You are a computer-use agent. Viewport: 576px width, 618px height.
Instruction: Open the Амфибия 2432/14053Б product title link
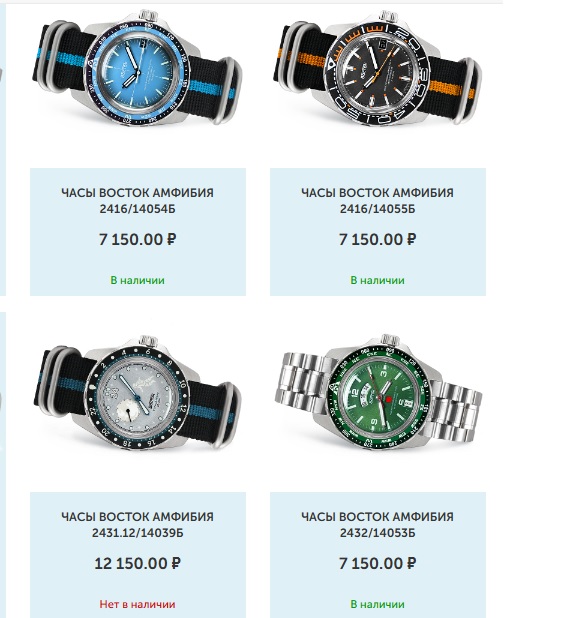coord(377,524)
